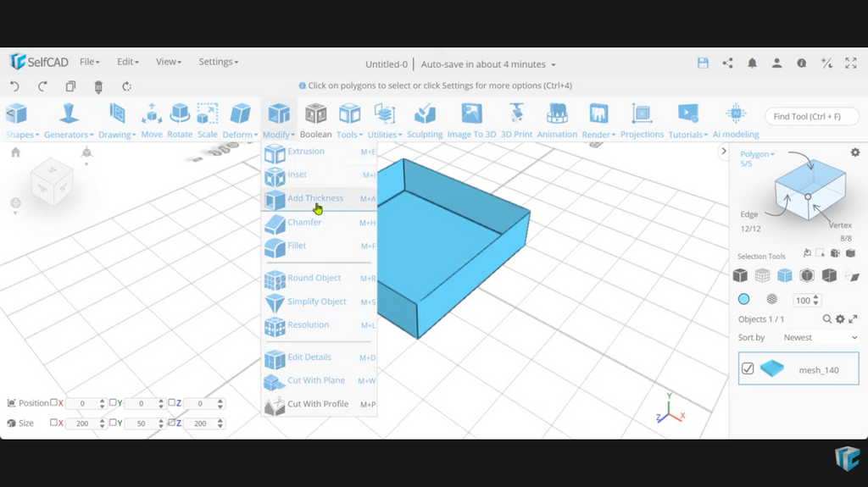The image size is (868, 487).
Task: Click the Size X value field
Action: click(x=86, y=423)
